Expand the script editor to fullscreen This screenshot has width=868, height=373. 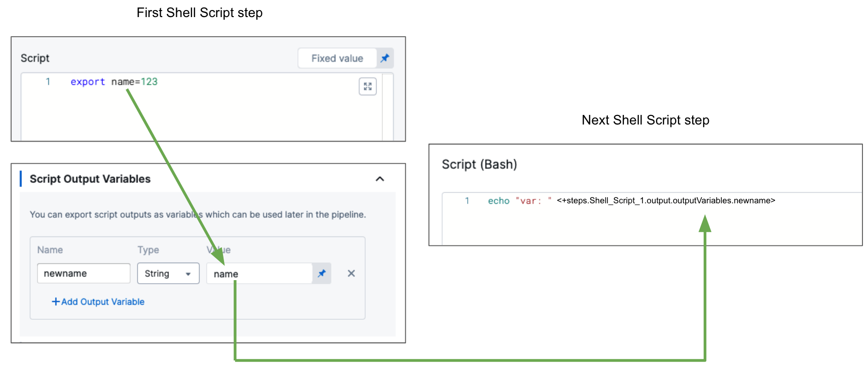pos(368,87)
